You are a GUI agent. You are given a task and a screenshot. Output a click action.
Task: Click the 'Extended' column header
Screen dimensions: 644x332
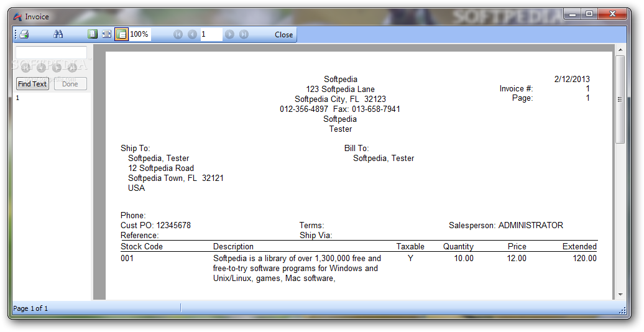[x=579, y=247]
